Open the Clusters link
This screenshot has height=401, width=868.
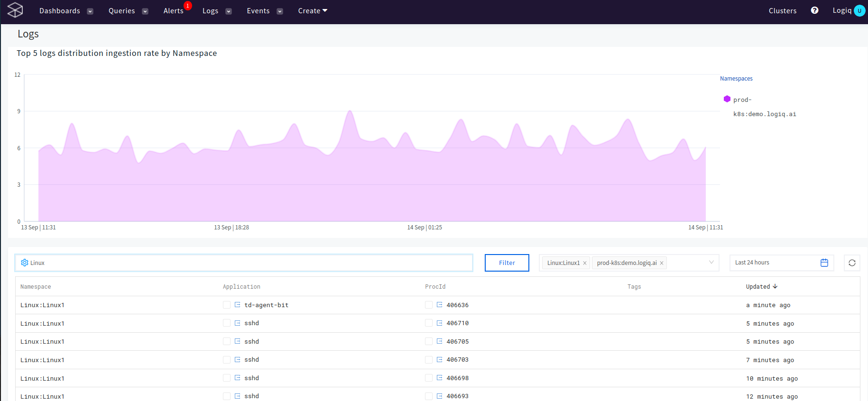(x=782, y=11)
